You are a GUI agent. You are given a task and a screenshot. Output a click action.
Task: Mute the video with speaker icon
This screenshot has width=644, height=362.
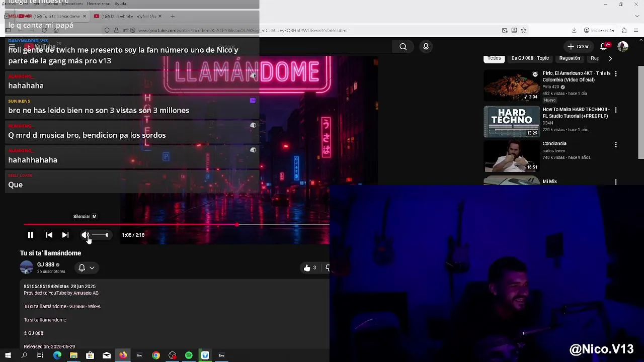pyautogui.click(x=85, y=235)
